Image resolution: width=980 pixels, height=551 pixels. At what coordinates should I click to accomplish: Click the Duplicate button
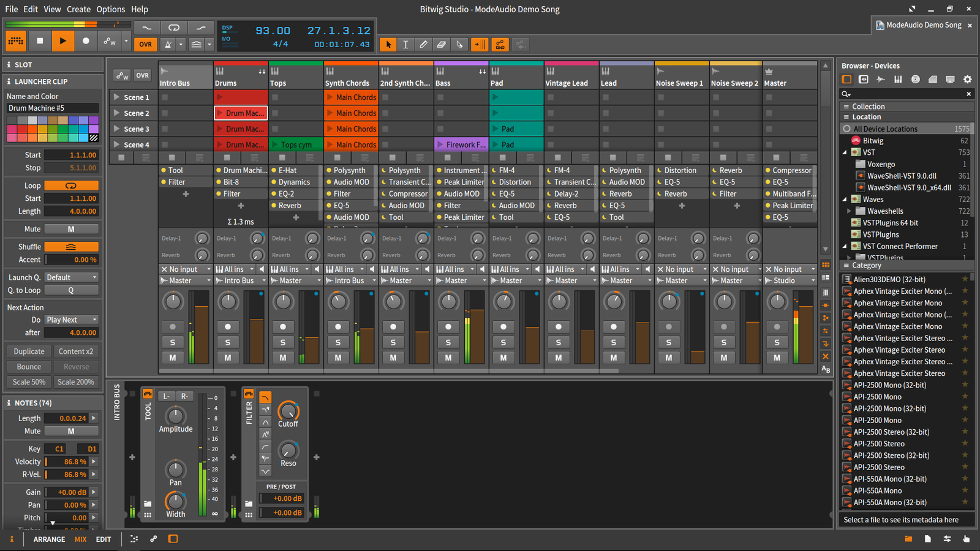click(29, 351)
